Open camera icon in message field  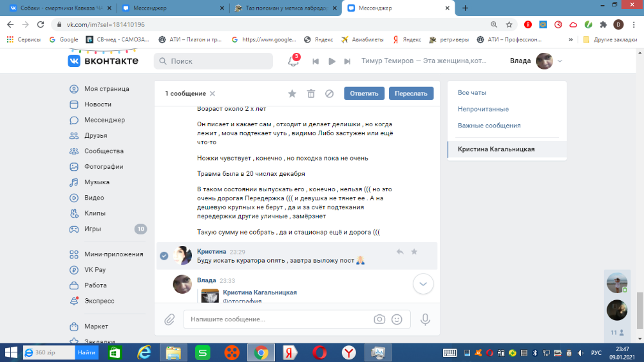pyautogui.click(x=379, y=319)
